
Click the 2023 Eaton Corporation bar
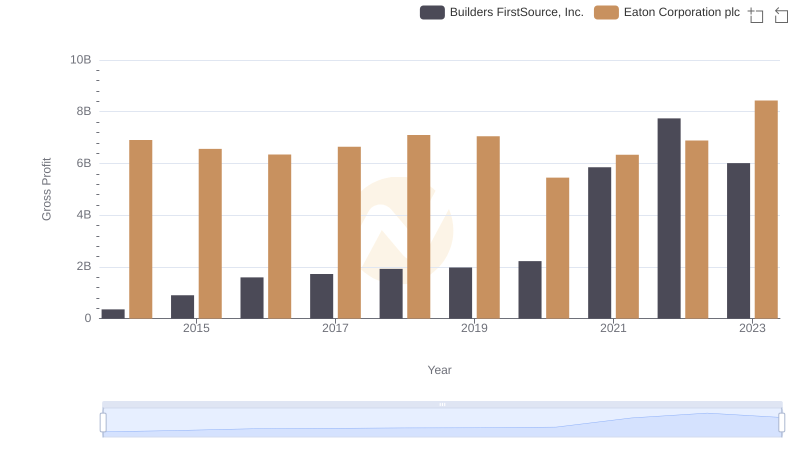(766, 210)
